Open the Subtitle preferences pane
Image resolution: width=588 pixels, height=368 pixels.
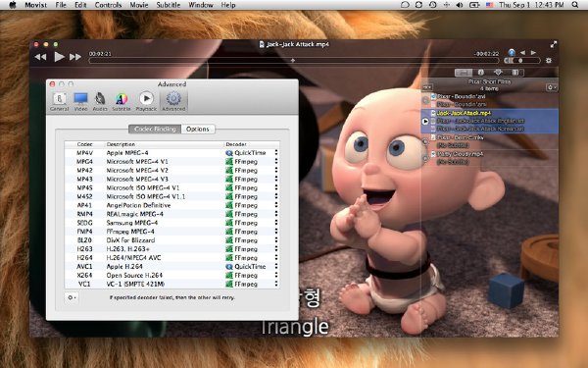pyautogui.click(x=122, y=101)
